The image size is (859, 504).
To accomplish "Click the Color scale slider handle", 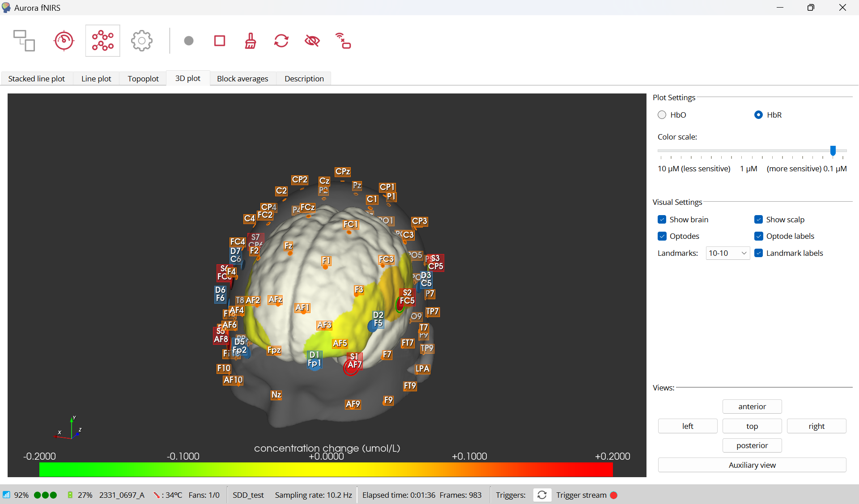I will click(833, 151).
